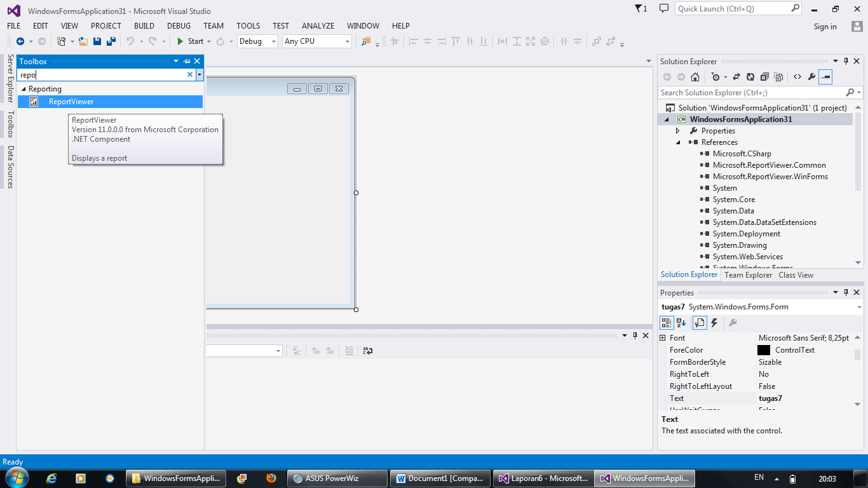Collapse the Reporting group in Toolbox
This screenshot has height=488, width=868.
click(24, 88)
